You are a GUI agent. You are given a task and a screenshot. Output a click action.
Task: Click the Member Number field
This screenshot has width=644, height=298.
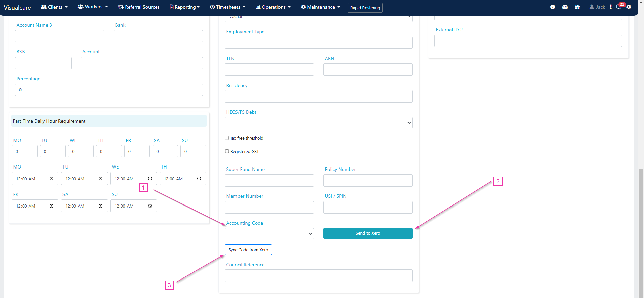click(269, 208)
